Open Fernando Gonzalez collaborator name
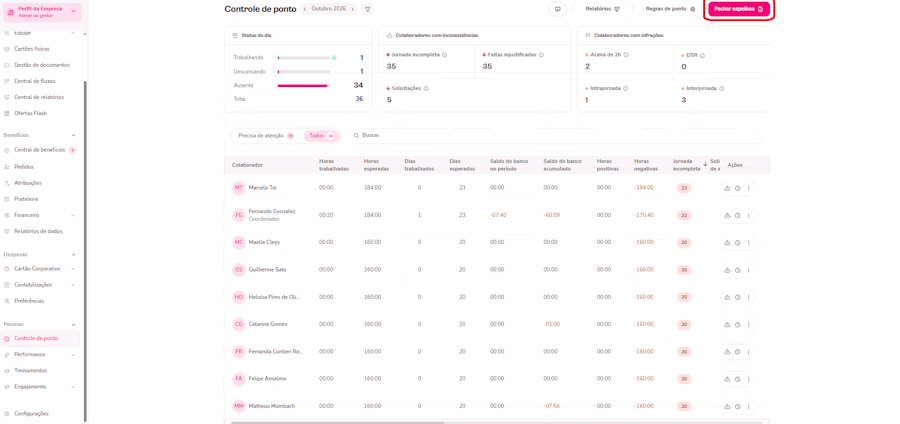This screenshot has height=424, width=900. tap(272, 211)
